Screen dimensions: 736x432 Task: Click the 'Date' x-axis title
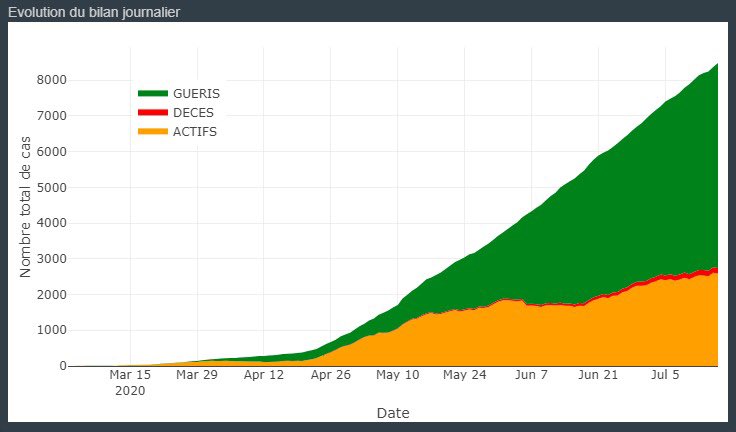tap(393, 413)
